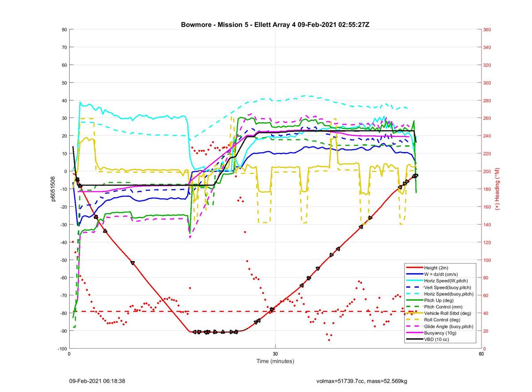Click the left axis tick label '70'
Image resolution: width=532 pixels, height=392 pixels.
64,47
